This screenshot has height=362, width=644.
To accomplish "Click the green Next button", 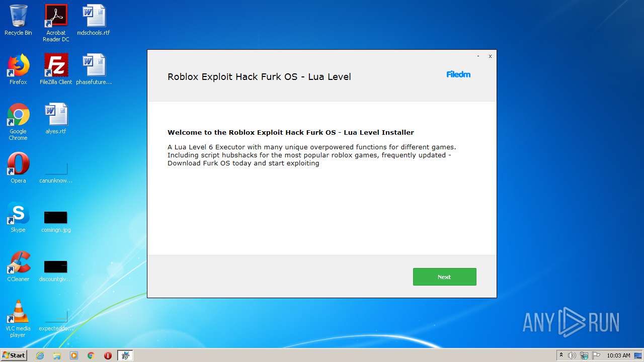I will [444, 277].
